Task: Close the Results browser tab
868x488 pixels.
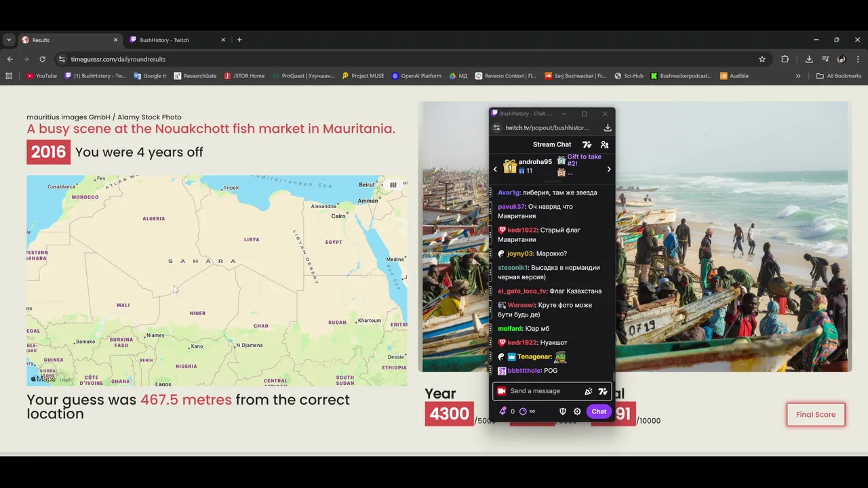Action: point(115,40)
